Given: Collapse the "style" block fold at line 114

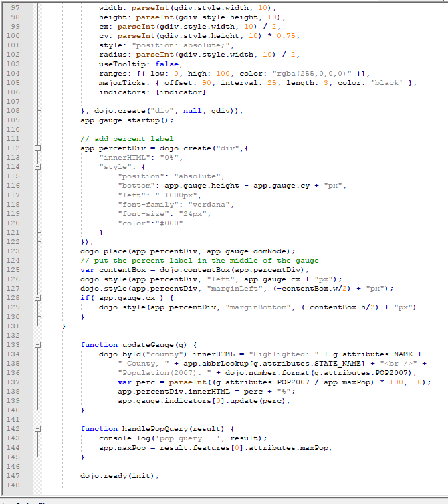Looking at the screenshot, I should click(37, 167).
